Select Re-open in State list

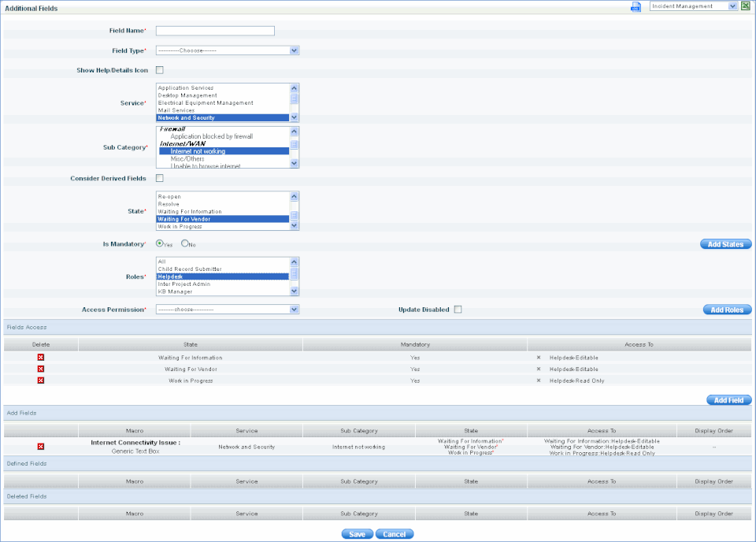tap(223, 197)
